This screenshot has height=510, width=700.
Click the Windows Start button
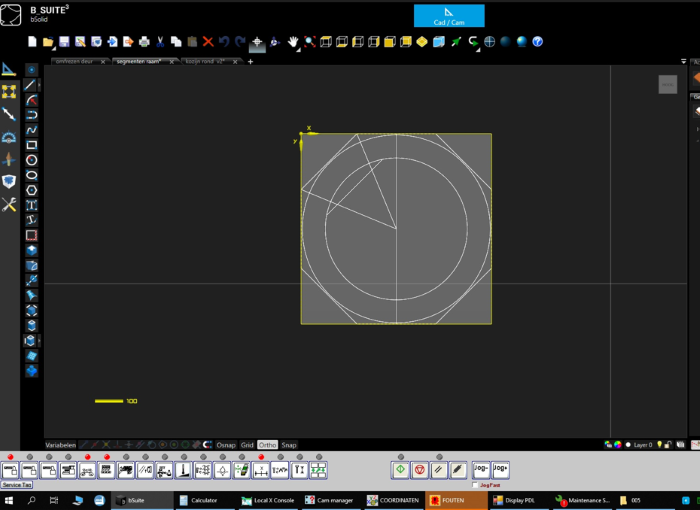coord(9,500)
